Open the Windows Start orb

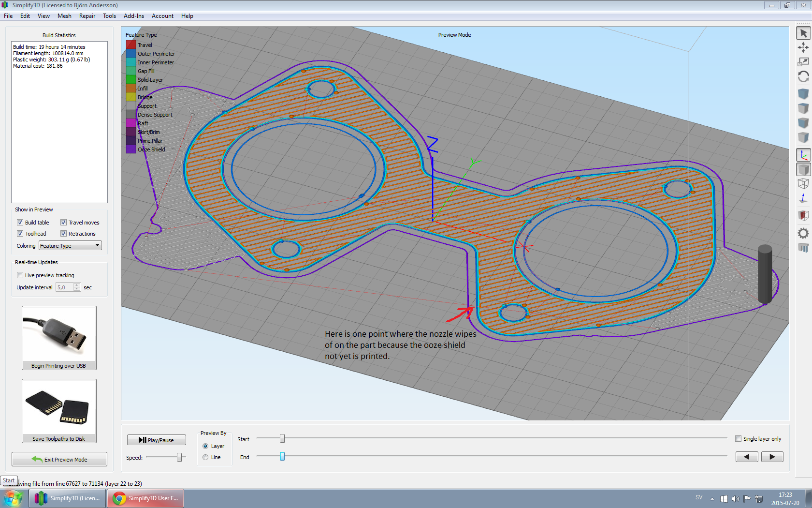tap(13, 498)
